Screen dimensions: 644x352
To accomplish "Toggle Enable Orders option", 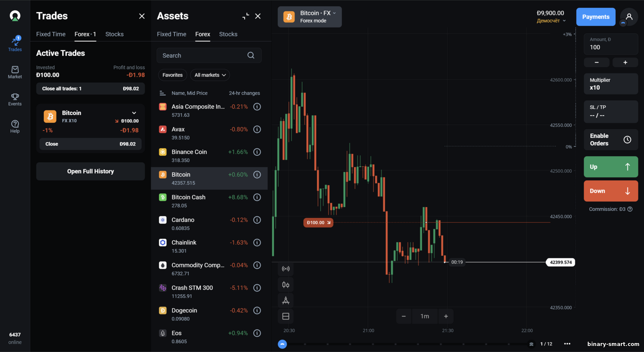I will pos(611,140).
